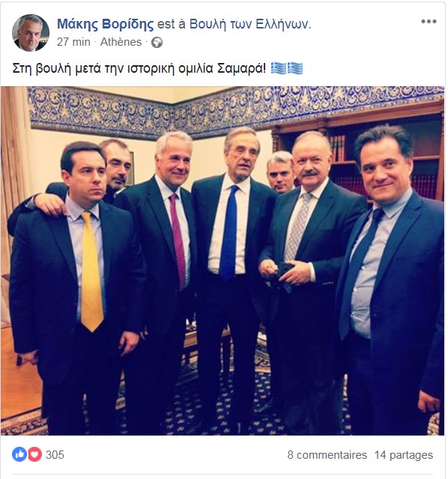Open the Βουλή των Ελλήνων location page
The width and height of the screenshot is (448, 479).
250,24
